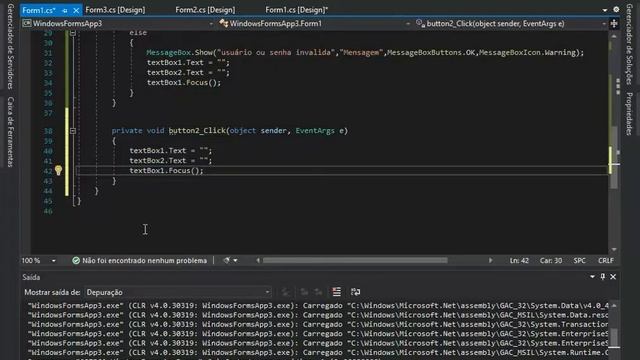Open Gerenciador de Servidores side panel
The image size is (640, 360).
tap(11, 46)
